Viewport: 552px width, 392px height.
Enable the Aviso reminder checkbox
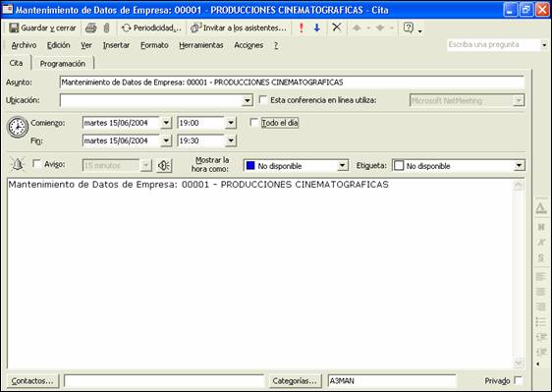(x=36, y=163)
